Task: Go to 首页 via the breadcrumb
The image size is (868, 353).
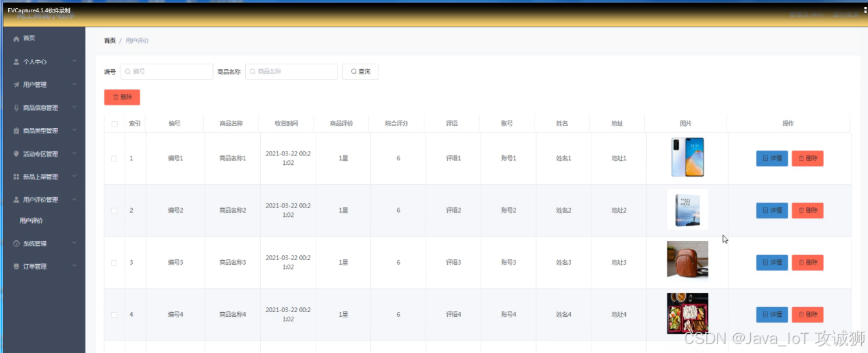Action: 110,41
